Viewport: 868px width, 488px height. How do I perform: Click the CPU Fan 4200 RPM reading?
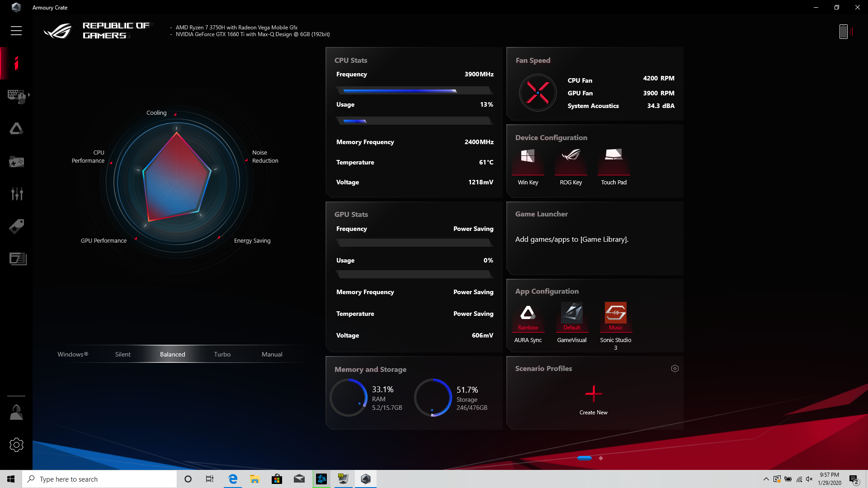click(x=659, y=78)
